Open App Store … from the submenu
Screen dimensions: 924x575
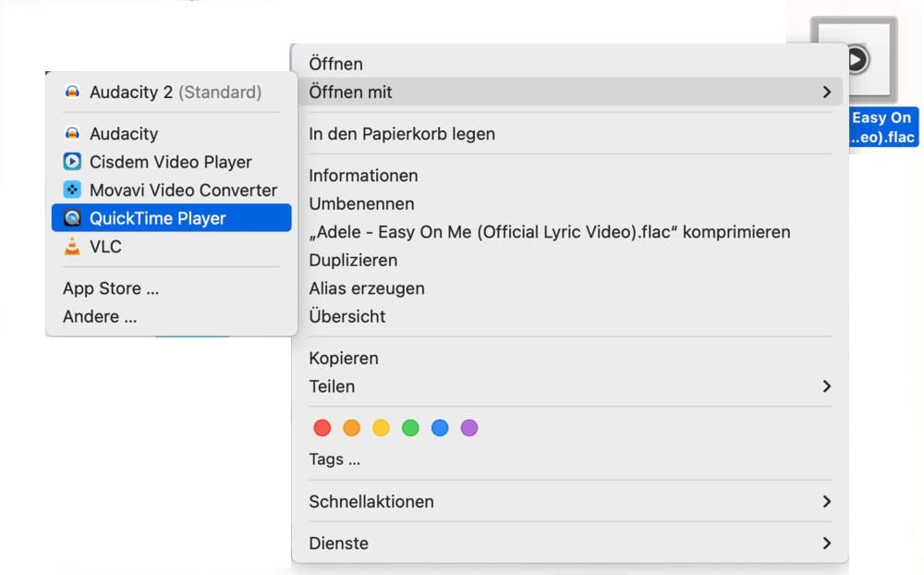111,288
